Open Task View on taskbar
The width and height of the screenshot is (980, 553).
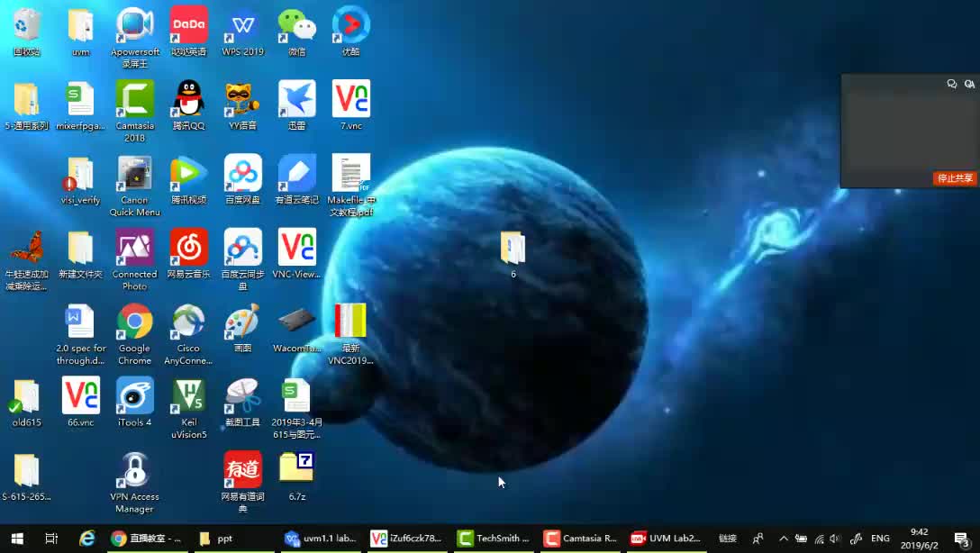click(51, 538)
